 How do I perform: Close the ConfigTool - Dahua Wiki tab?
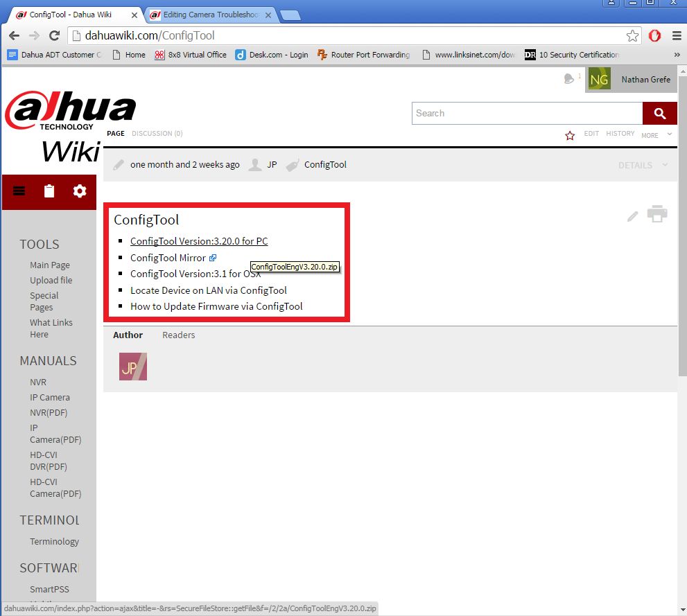pos(134,15)
